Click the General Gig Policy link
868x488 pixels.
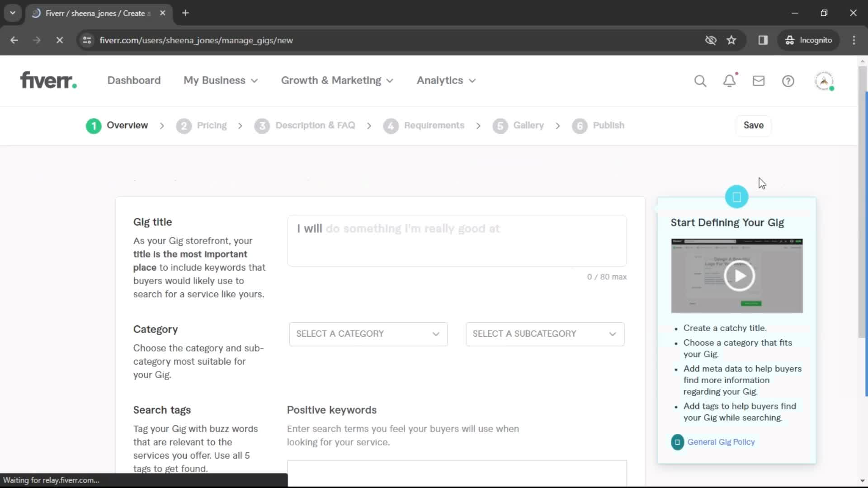[721, 441]
